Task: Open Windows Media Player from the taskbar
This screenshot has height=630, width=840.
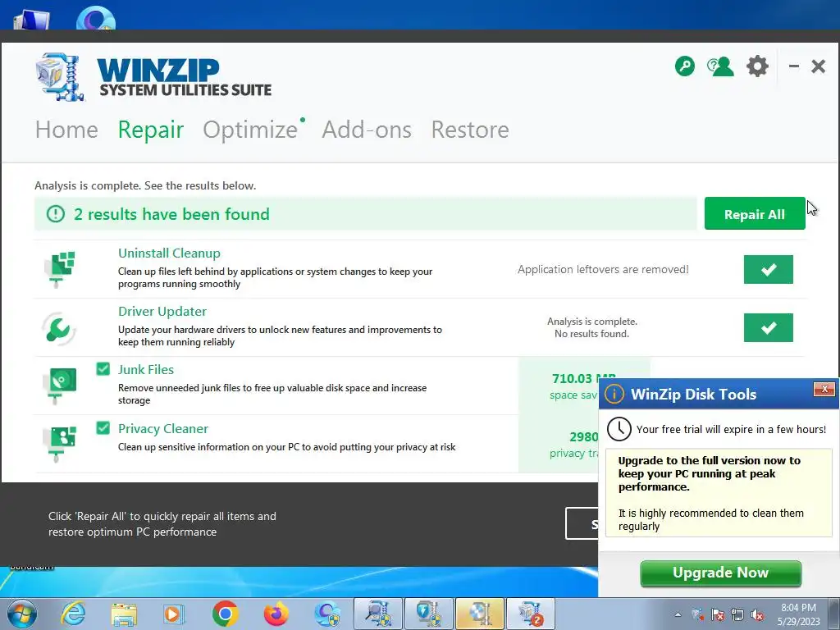Action: (x=174, y=614)
